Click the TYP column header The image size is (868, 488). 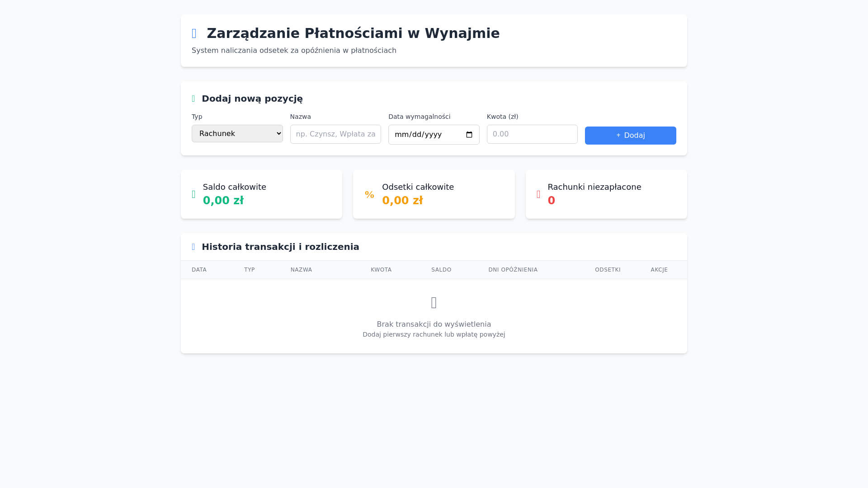click(x=250, y=270)
